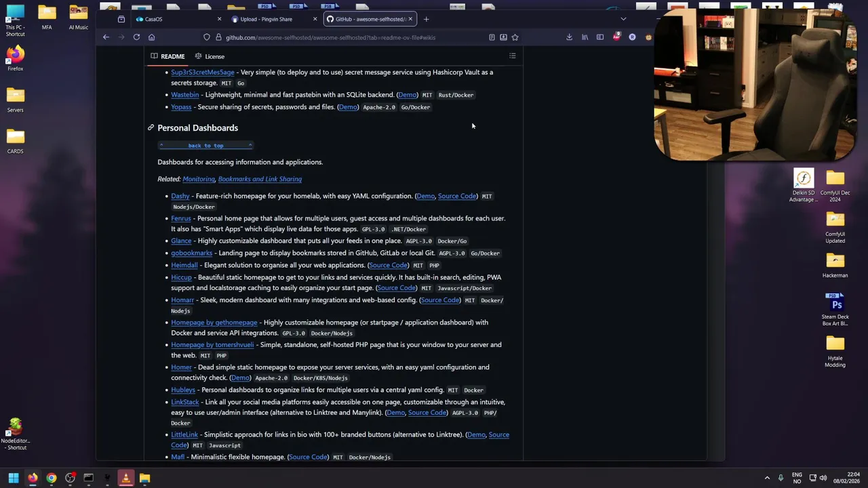Viewport: 868px width, 488px height.
Task: Open Firefox desktop shortcut
Action: [x=15, y=58]
